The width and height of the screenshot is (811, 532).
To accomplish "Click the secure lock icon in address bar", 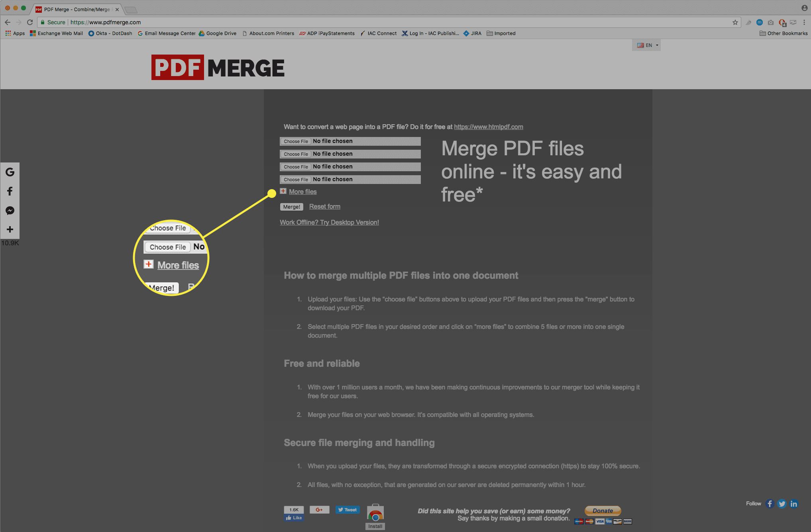I will pos(46,23).
